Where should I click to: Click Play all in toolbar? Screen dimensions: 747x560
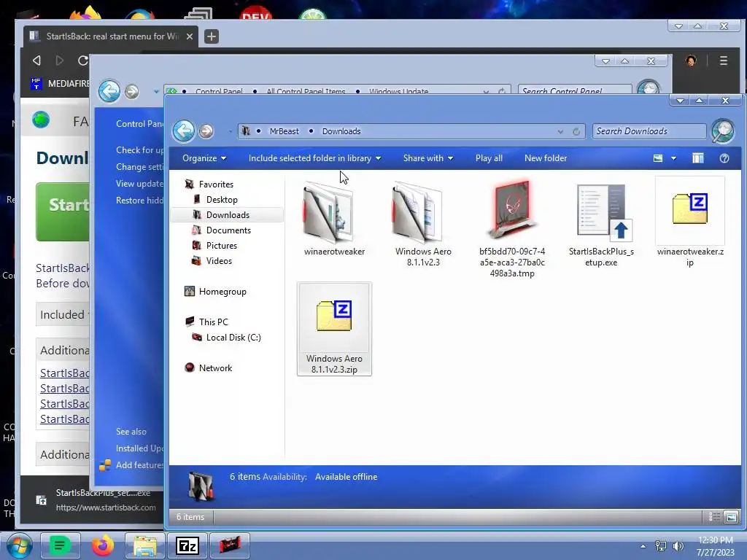489,158
